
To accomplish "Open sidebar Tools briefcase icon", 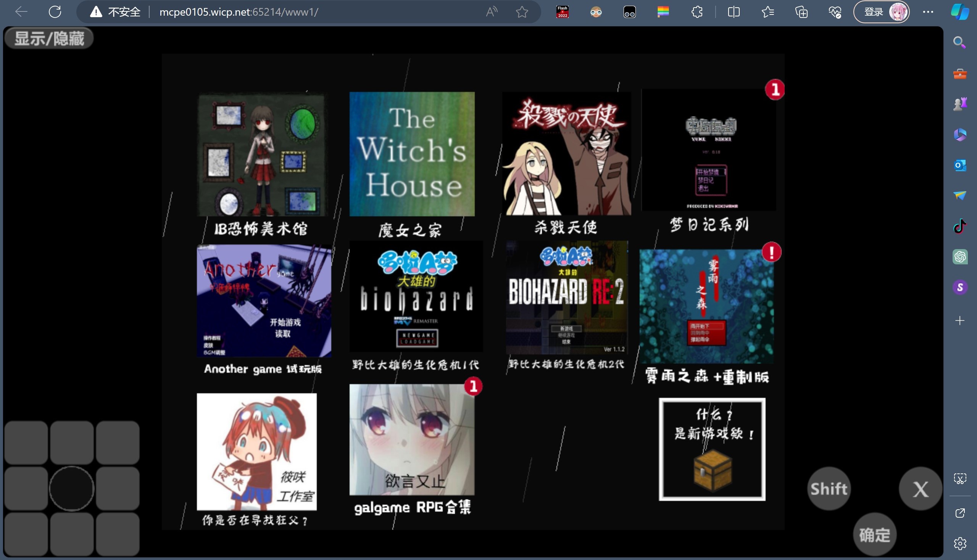I will pos(960,73).
